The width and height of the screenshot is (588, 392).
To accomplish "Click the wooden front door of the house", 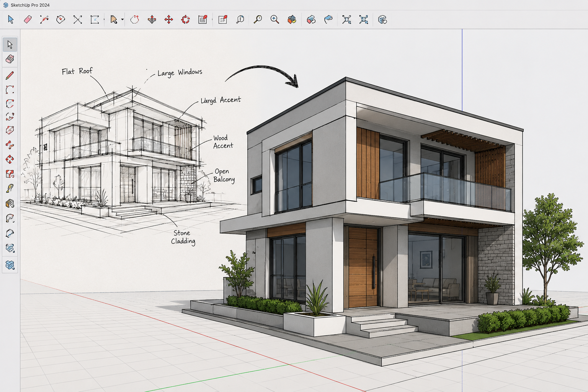I will (x=363, y=266).
